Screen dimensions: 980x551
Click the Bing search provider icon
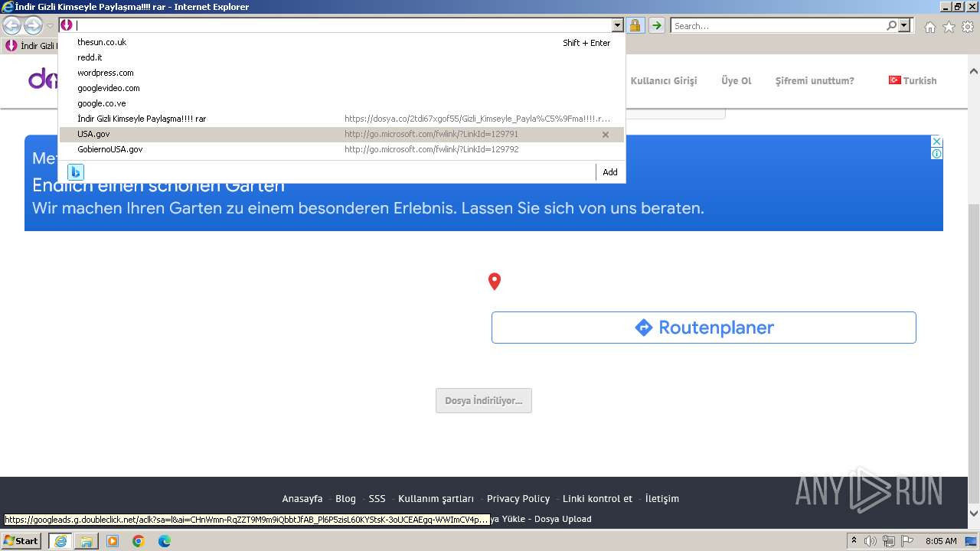pyautogui.click(x=75, y=171)
